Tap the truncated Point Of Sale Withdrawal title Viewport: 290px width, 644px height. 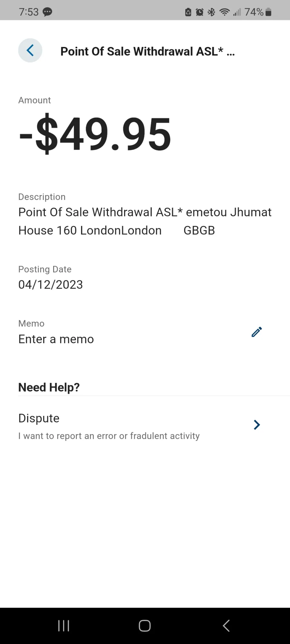pyautogui.click(x=148, y=51)
